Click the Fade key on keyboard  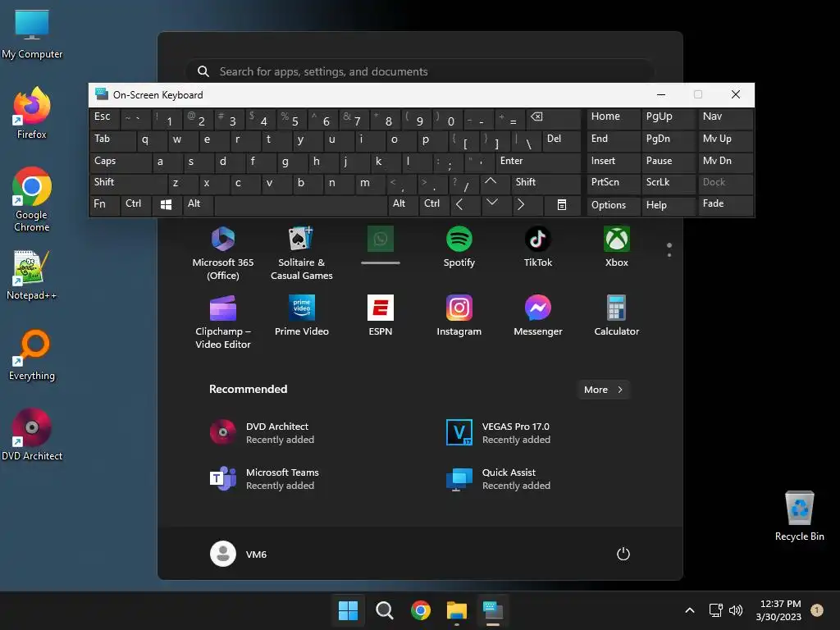725,204
